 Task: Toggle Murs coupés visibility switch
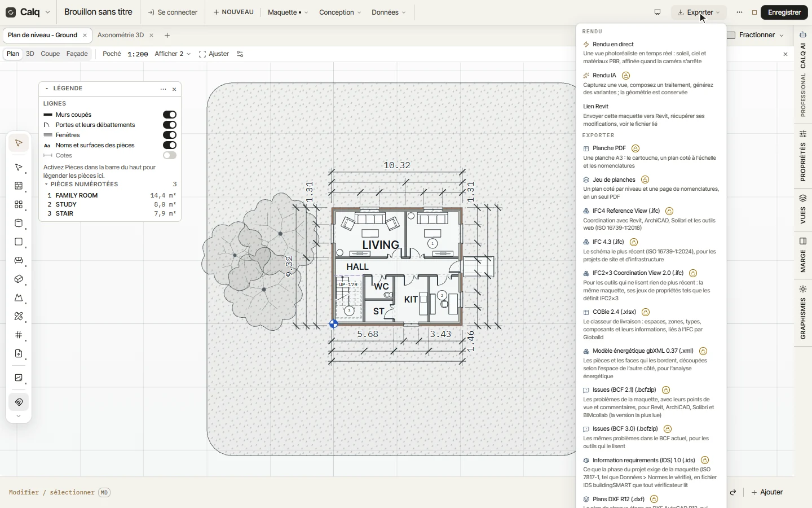point(170,115)
